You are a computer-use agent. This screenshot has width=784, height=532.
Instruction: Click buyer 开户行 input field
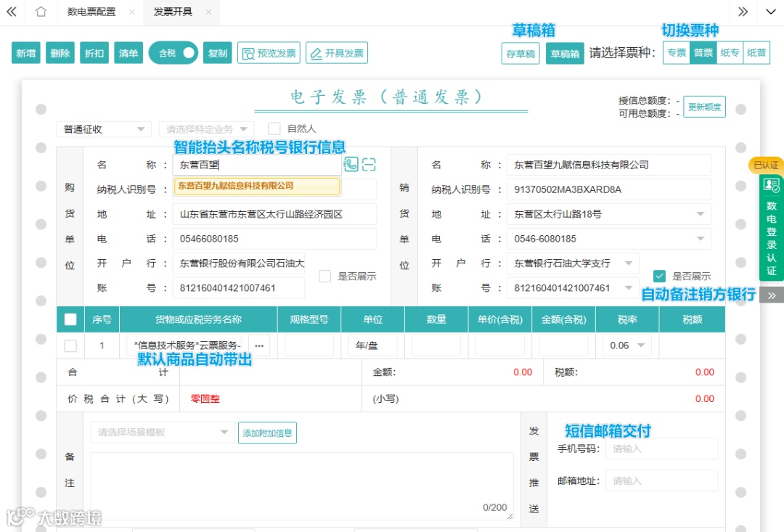coord(239,263)
